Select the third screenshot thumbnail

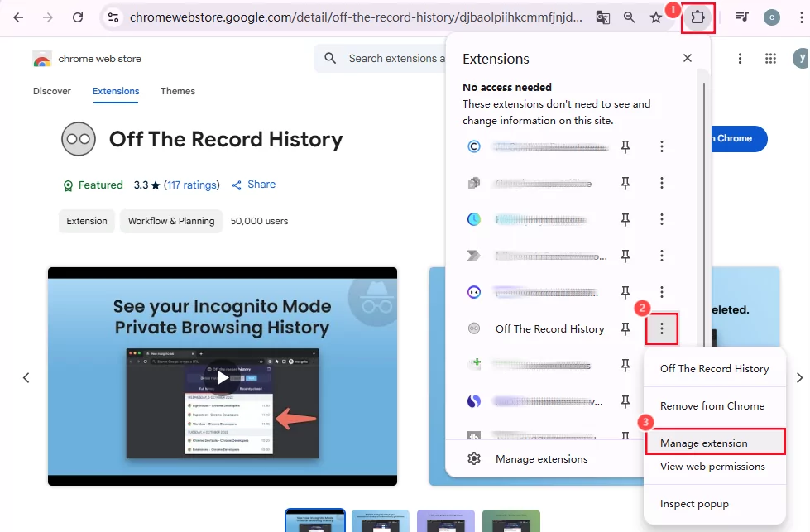[446, 520]
